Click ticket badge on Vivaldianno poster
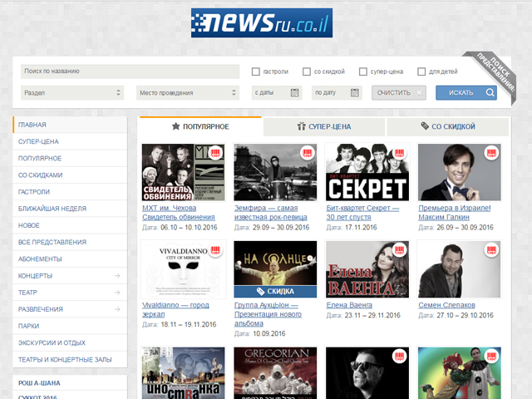Image resolution: width=532 pixels, height=399 pixels. [x=215, y=250]
